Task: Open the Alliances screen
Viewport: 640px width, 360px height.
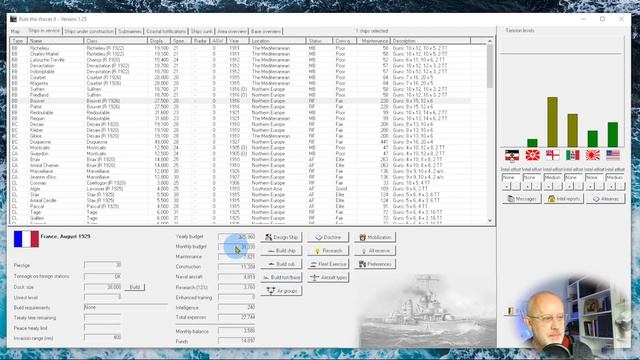Action: (x=606, y=199)
